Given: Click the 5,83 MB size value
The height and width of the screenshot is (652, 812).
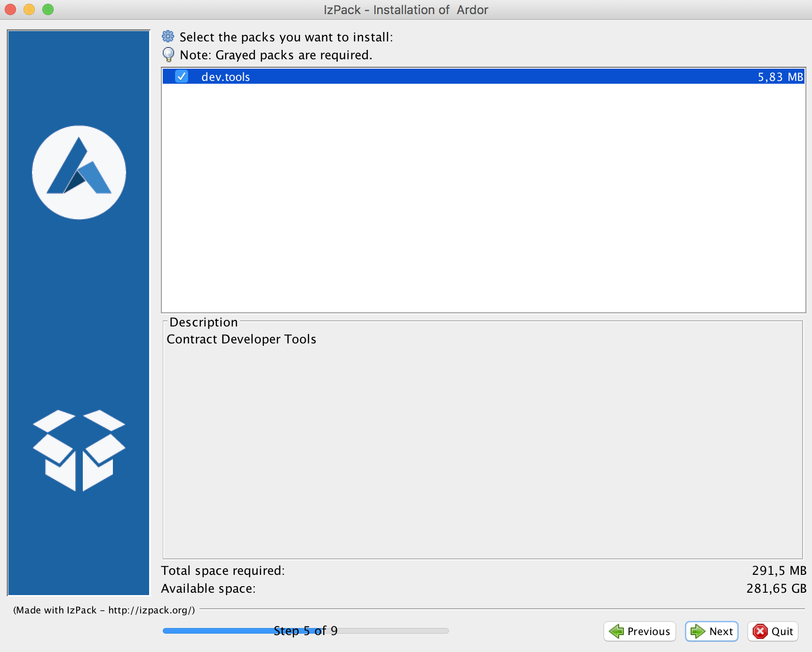Looking at the screenshot, I should point(780,77).
